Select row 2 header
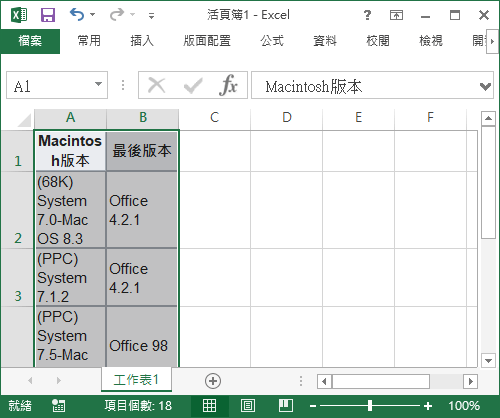 [x=17, y=210]
